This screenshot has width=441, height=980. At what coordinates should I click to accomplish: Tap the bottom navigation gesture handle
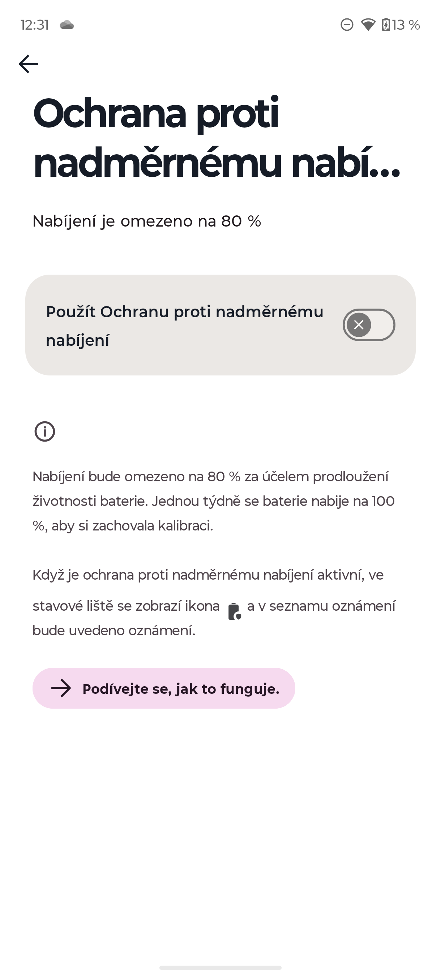coord(220,967)
